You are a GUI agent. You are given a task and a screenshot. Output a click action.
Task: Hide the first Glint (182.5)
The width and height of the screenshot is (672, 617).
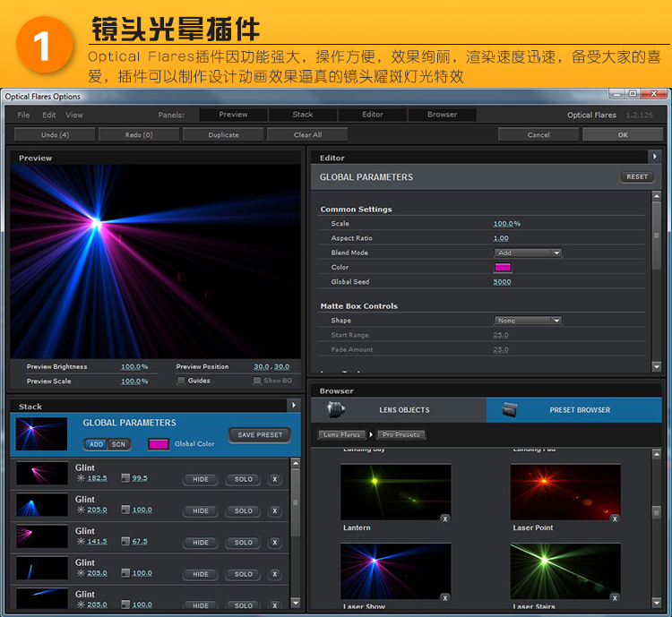pos(201,479)
